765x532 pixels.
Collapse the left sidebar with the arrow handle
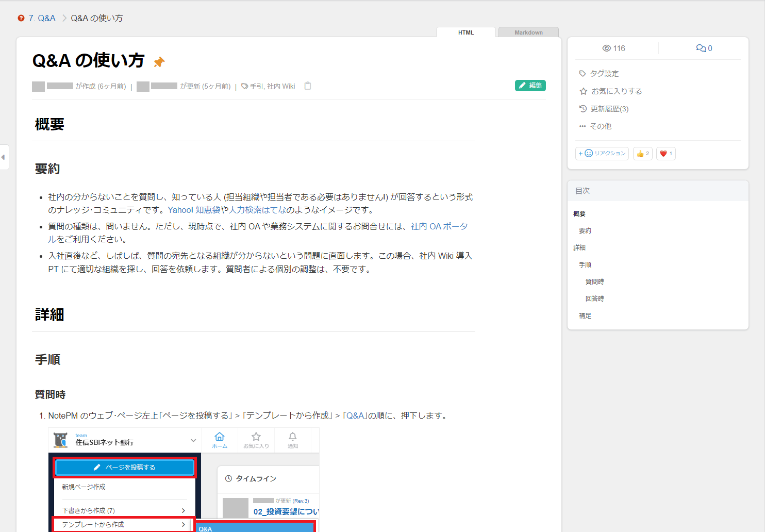click(4, 157)
